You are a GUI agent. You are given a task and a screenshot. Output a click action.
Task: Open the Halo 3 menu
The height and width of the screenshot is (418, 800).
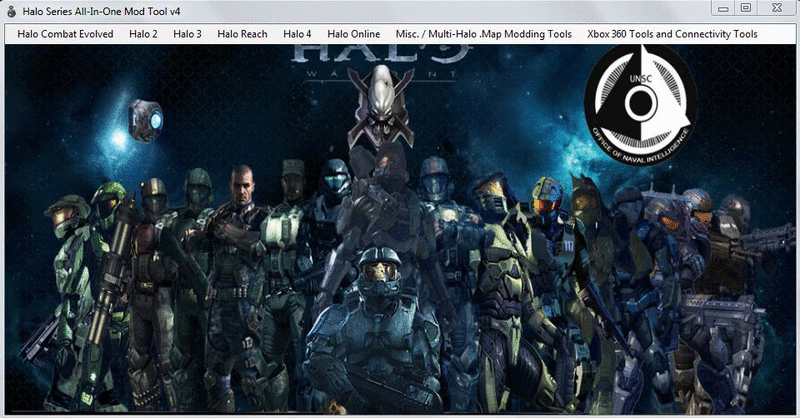point(187,34)
